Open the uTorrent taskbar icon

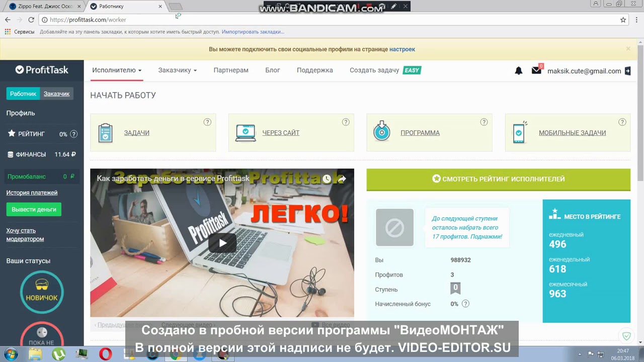(x=59, y=354)
